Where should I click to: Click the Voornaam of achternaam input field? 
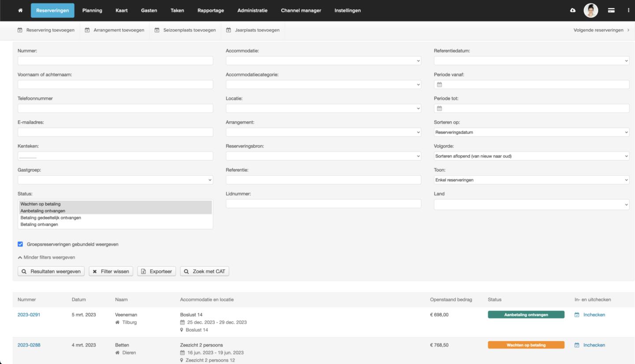click(115, 85)
